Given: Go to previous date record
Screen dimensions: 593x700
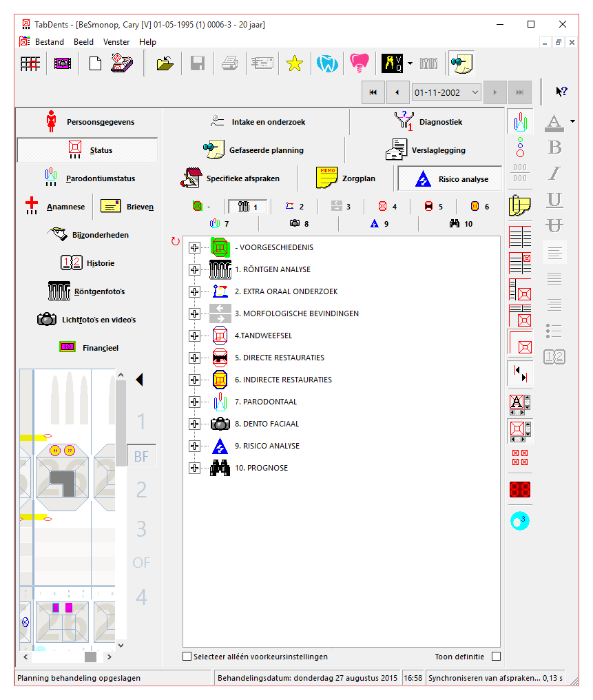Looking at the screenshot, I should 397,92.
